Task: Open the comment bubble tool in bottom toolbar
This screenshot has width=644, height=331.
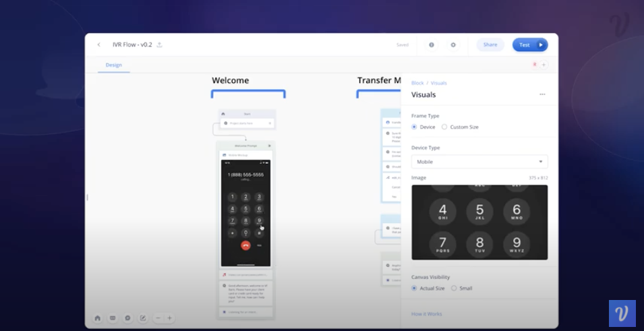Action: pos(127,318)
